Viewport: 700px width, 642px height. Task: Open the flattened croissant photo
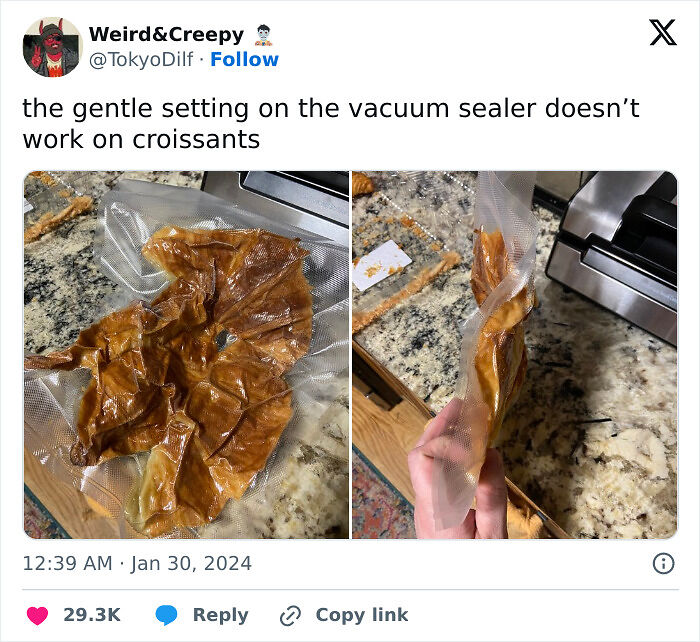[186, 355]
